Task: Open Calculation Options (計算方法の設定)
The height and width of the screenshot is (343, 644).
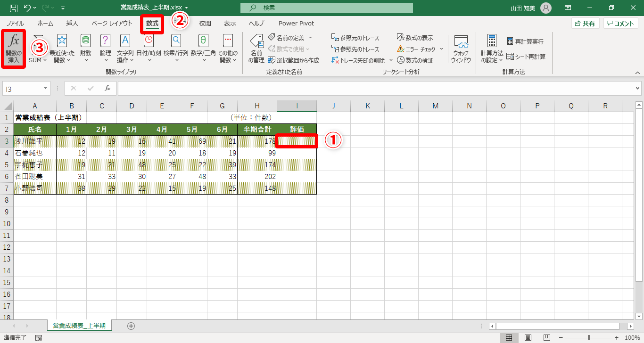Action: 492,49
